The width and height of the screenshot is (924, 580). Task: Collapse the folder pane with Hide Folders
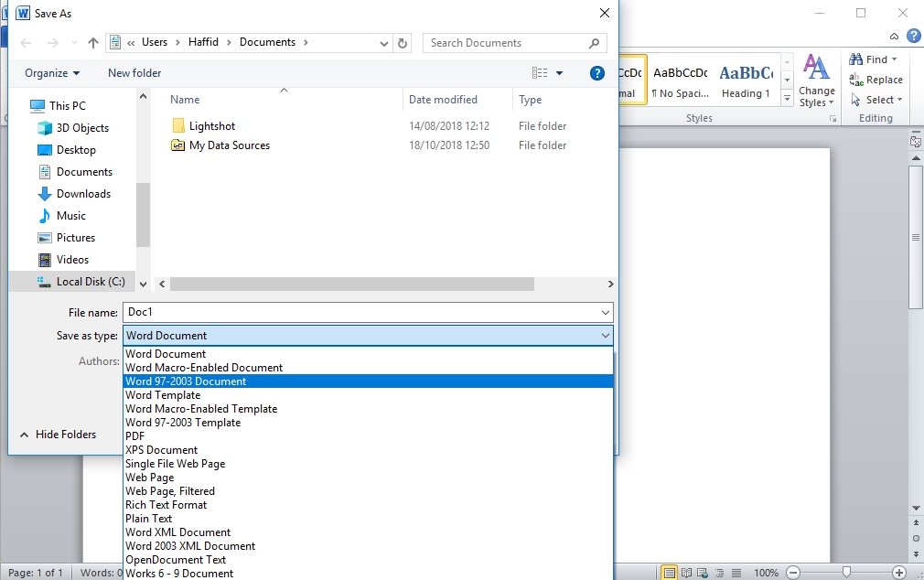tap(58, 435)
